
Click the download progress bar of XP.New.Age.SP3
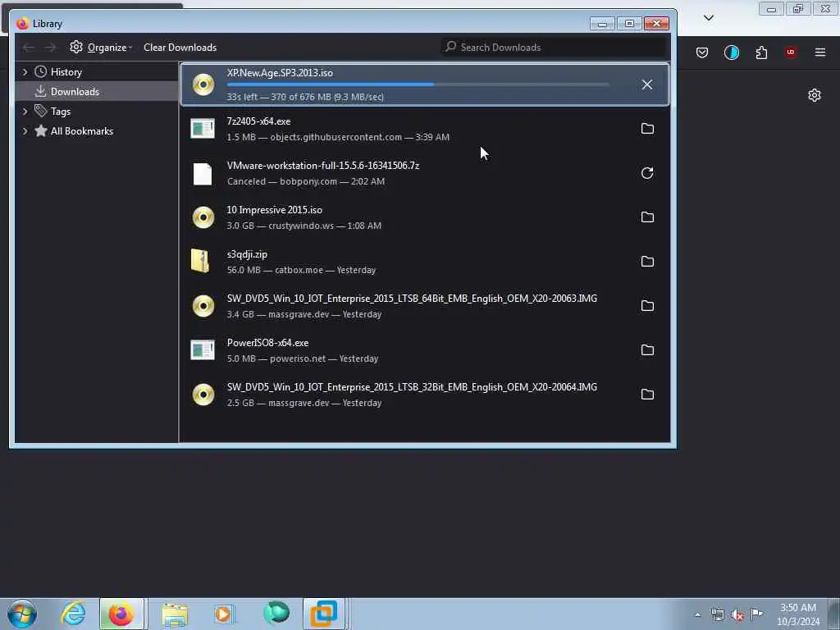418,84
